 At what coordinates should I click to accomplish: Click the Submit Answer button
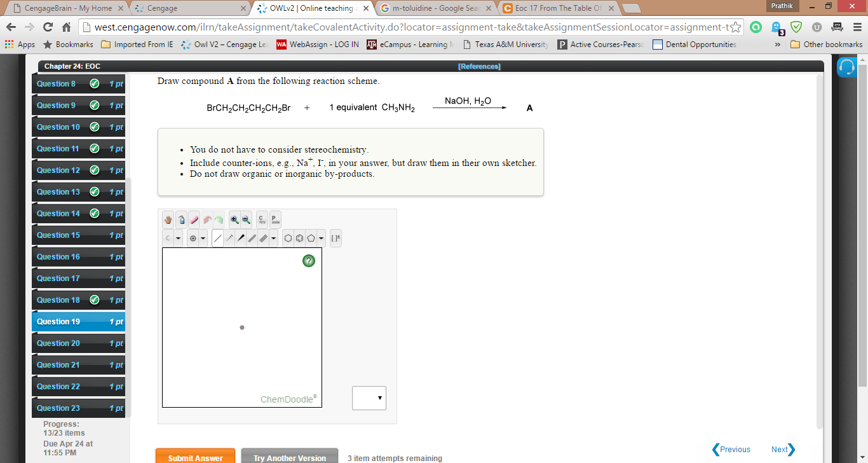coord(195,457)
